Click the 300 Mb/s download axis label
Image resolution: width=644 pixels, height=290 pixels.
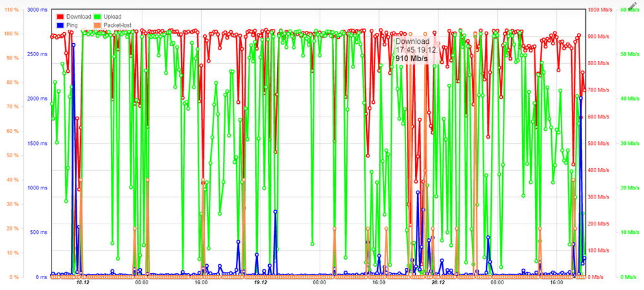pyautogui.click(x=598, y=197)
